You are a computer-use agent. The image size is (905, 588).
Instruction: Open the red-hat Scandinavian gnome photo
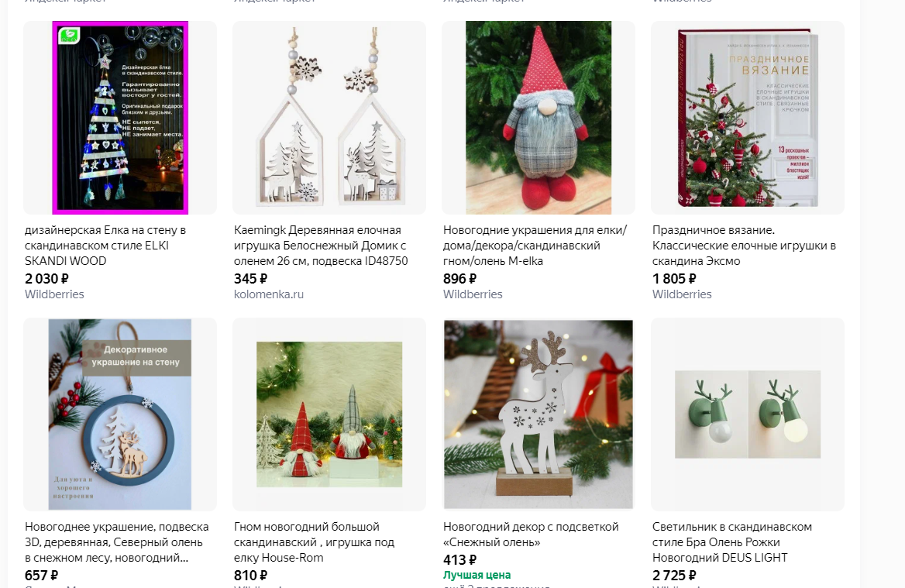coord(539,118)
